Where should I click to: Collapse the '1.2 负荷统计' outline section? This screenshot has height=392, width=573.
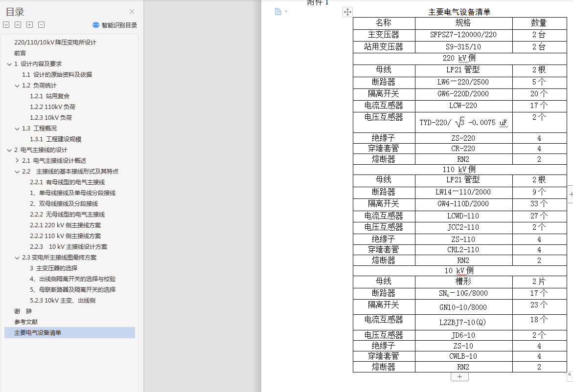coord(17,86)
